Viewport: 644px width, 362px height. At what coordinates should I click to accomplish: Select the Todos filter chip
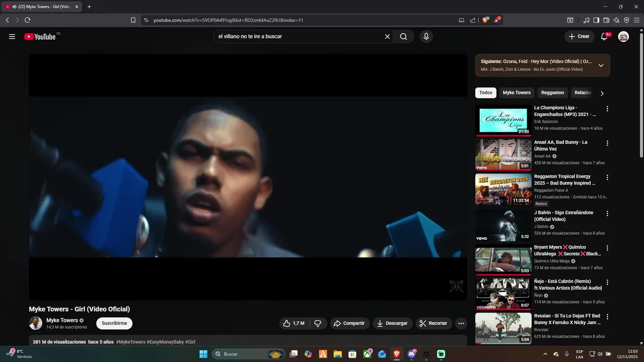click(486, 93)
